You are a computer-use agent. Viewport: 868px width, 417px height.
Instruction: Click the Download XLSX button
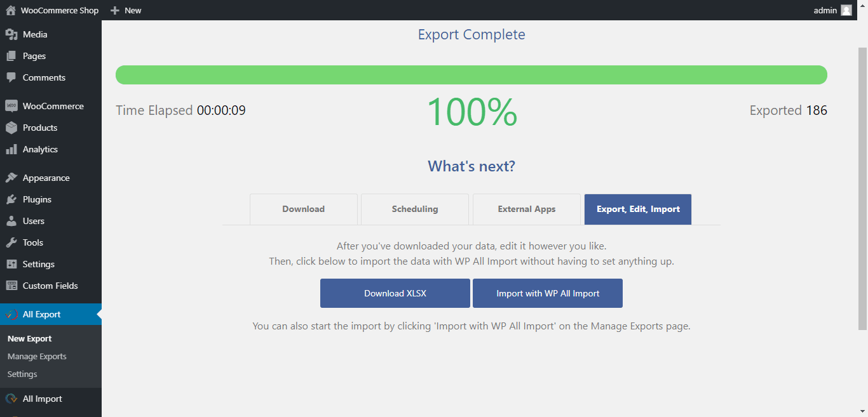pyautogui.click(x=395, y=293)
